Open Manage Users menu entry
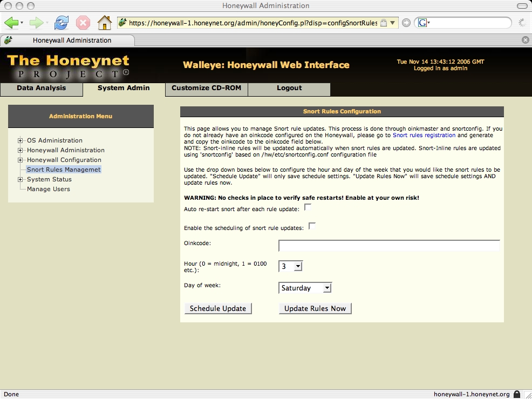 pos(49,189)
